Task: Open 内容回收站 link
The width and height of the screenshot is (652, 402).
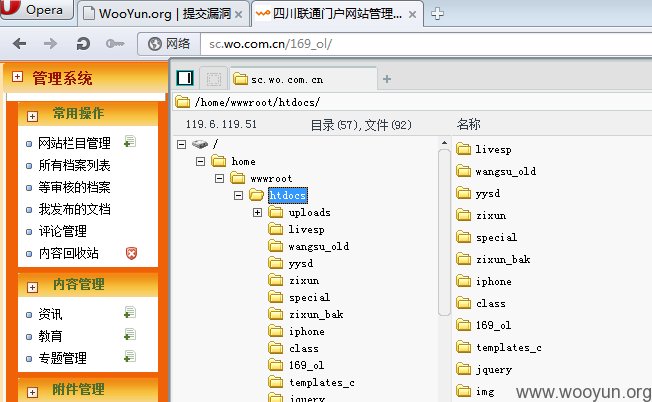Action: (69, 253)
